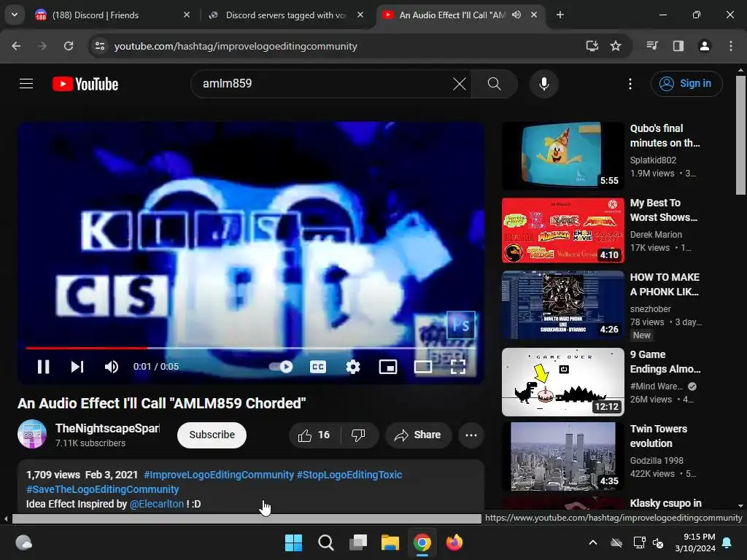
Task: Open TheNightscapeSpark channel avatar
Action: pyautogui.click(x=32, y=435)
